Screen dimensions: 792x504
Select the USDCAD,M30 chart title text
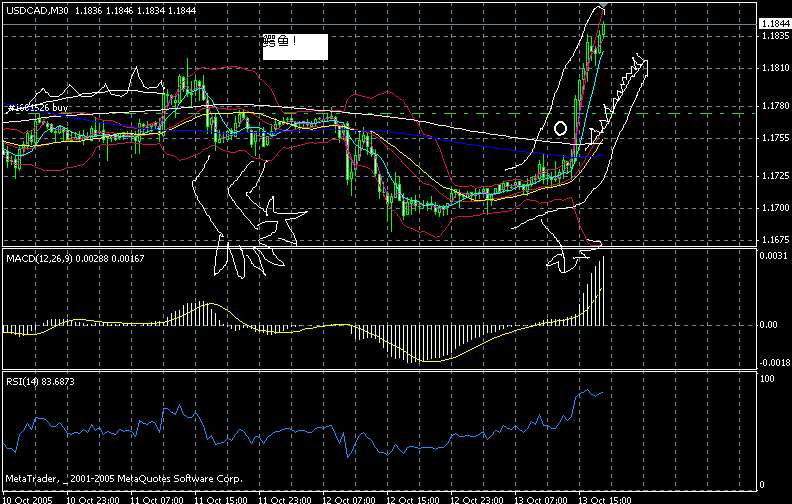point(38,10)
